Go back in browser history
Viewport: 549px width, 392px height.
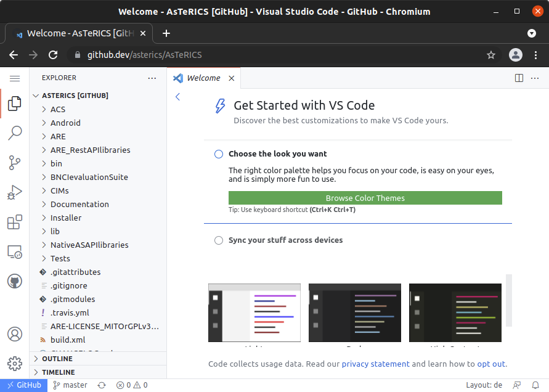coord(14,55)
